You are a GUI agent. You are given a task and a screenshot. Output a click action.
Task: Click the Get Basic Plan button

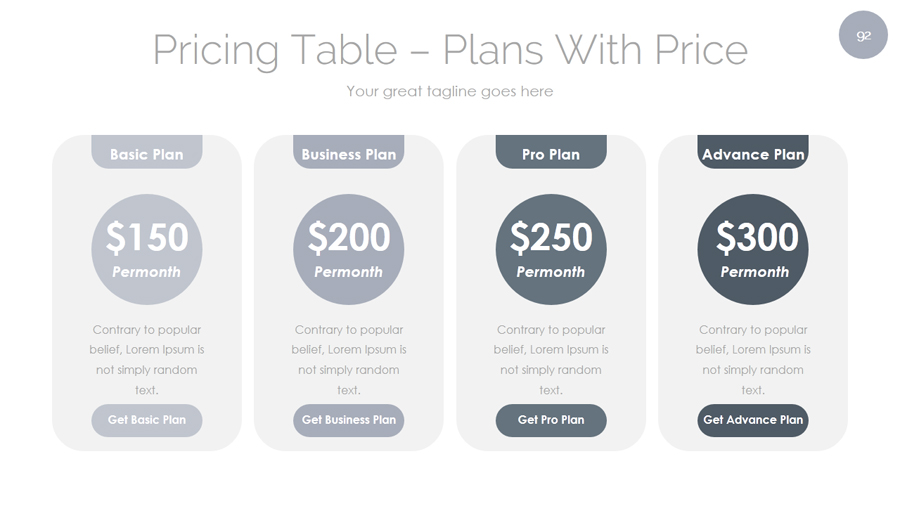coord(147,420)
